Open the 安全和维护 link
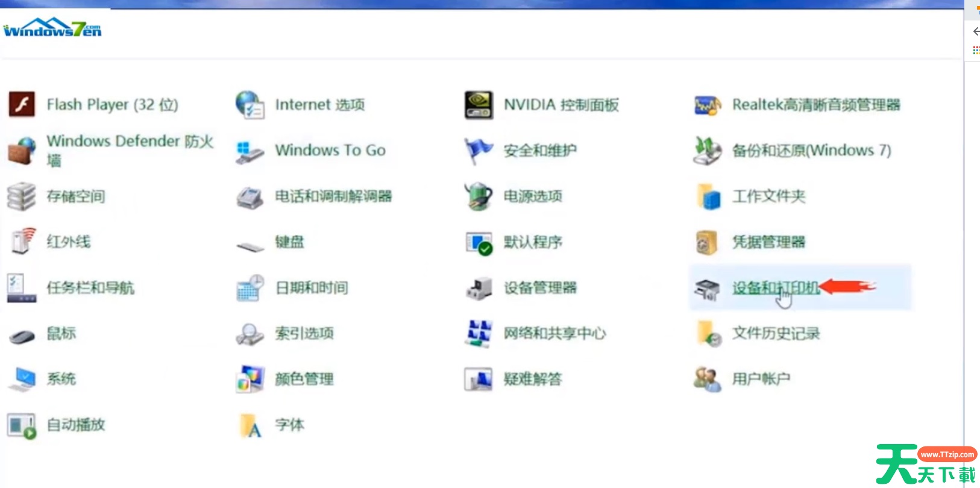Image resolution: width=980 pixels, height=488 pixels. click(540, 151)
